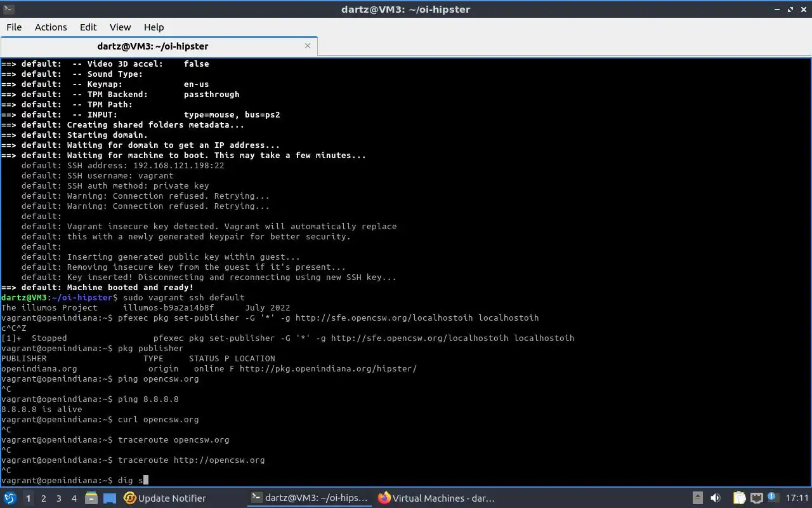Click the '[1]+ Stopped' job line
The width and height of the screenshot is (812, 508).
click(x=287, y=338)
